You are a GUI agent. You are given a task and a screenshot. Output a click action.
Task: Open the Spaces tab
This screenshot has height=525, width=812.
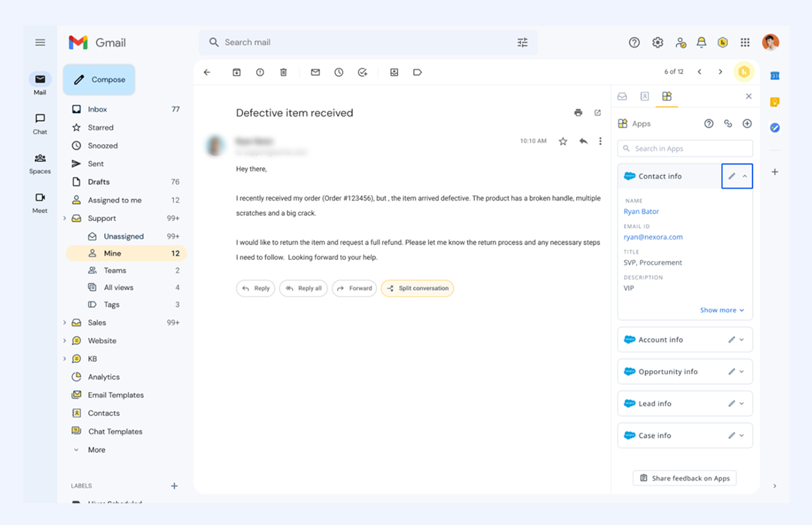[40, 163]
